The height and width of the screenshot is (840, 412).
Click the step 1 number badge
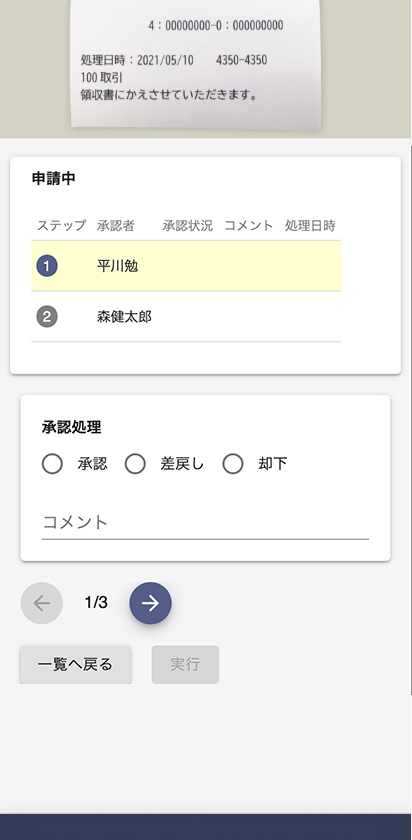click(x=47, y=266)
